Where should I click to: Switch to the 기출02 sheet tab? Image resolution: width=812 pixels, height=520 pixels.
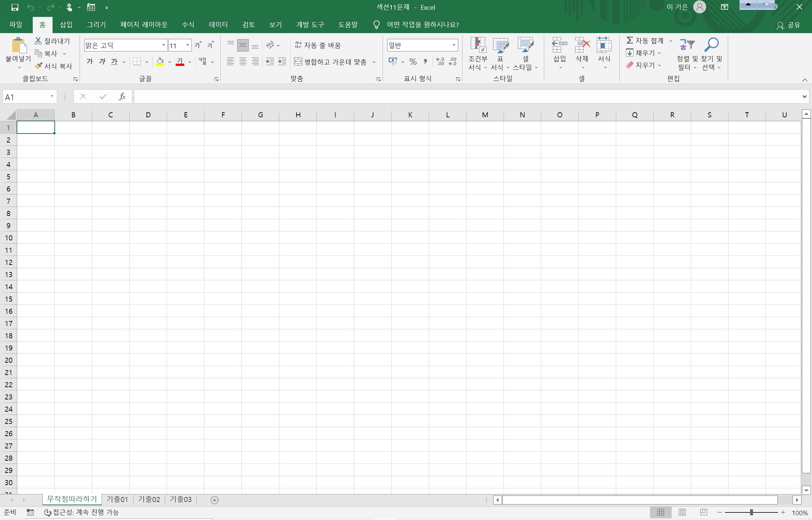coord(149,499)
